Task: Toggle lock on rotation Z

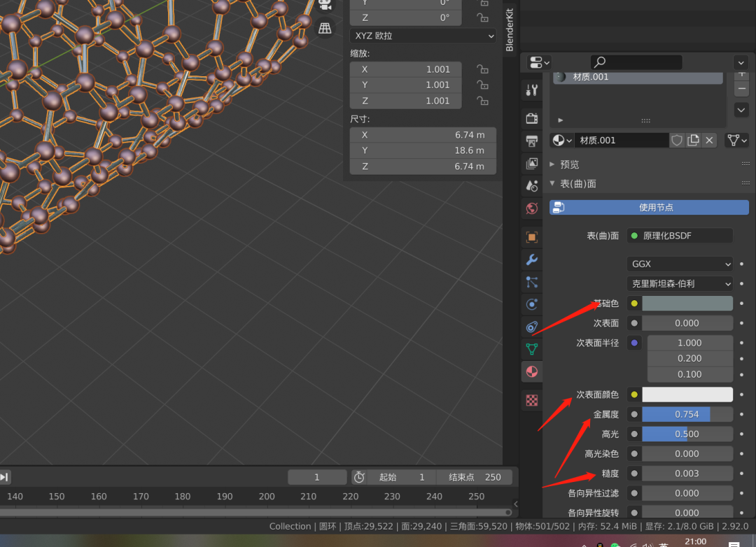Action: (x=482, y=17)
